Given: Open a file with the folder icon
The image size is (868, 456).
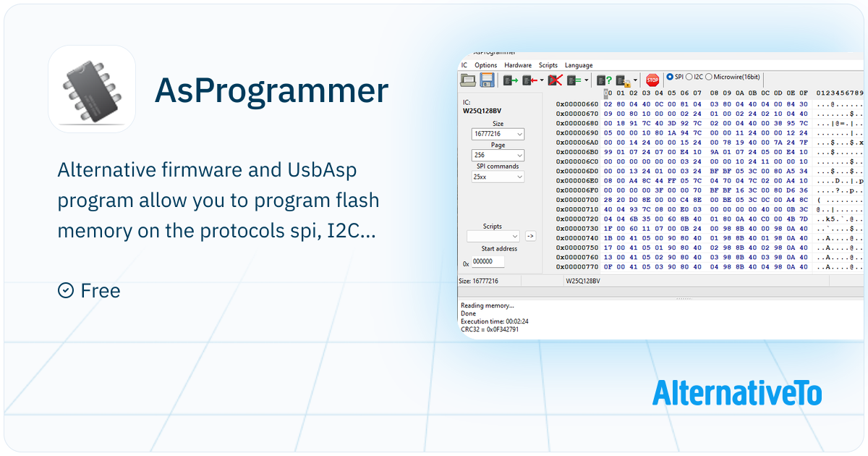Looking at the screenshot, I should 468,80.
